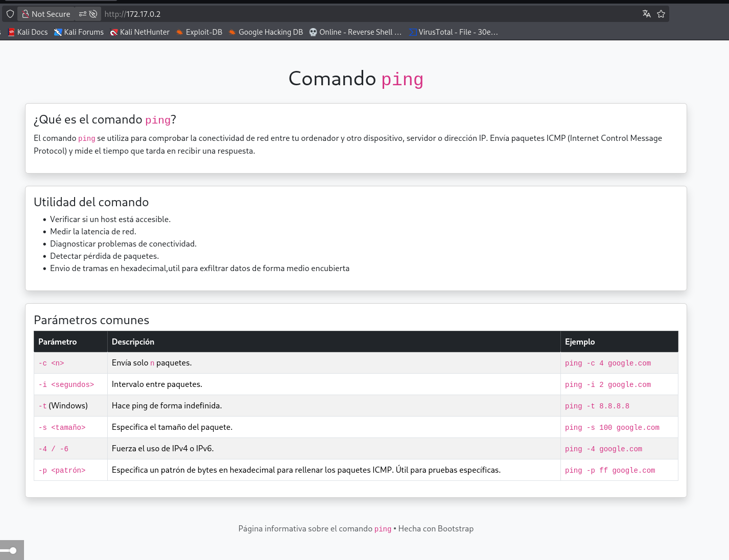This screenshot has height=560, width=729.
Task: Click the '-t (Windows)' parameter cell
Action: click(x=70, y=406)
